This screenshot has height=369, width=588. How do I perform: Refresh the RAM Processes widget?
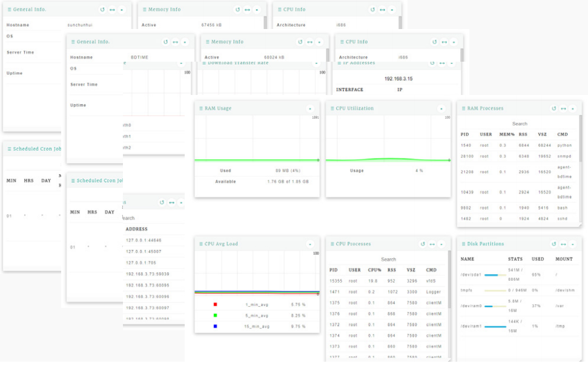pos(553,108)
